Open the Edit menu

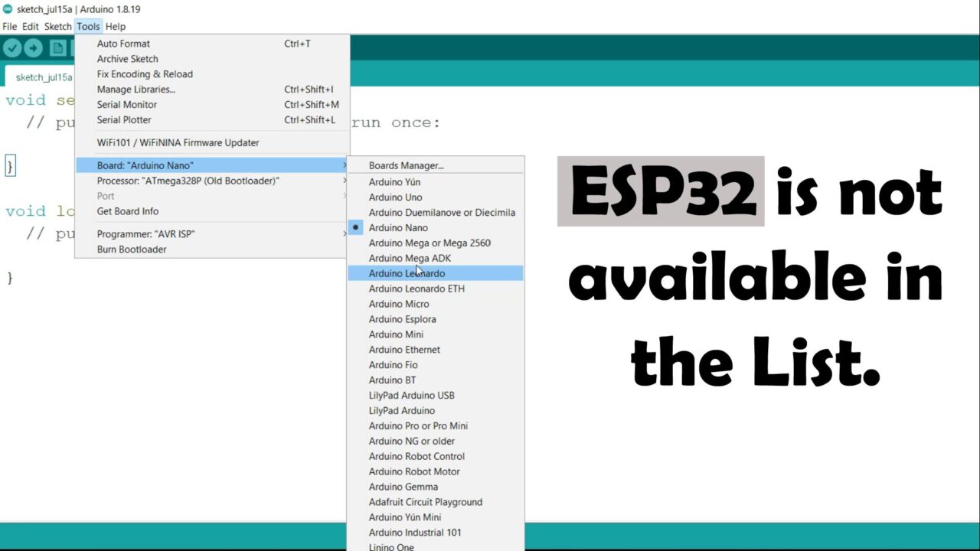point(31,26)
